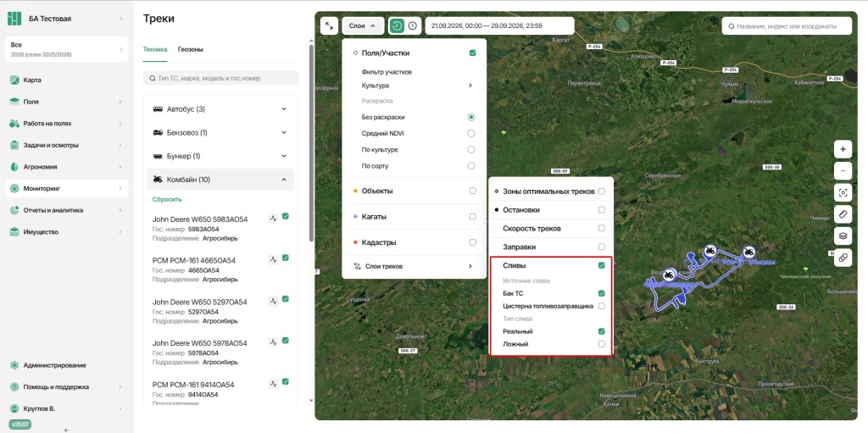Zoom out the map with minus button
Image resolution: width=868 pixels, height=433 pixels.
click(843, 171)
